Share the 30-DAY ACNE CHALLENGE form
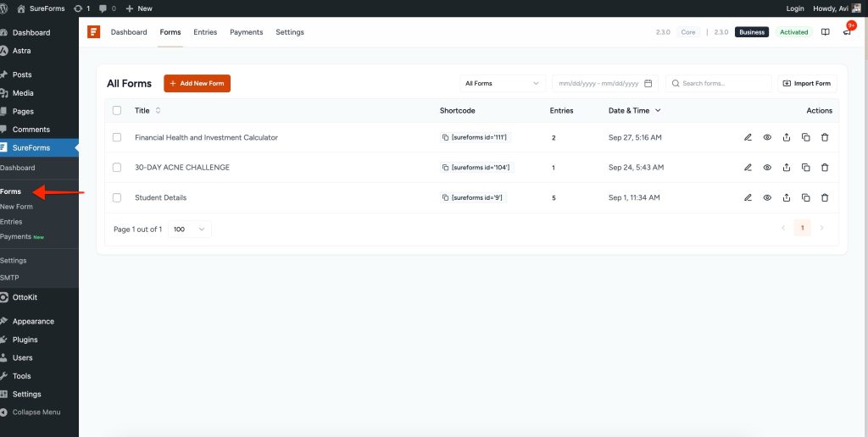 click(x=786, y=167)
